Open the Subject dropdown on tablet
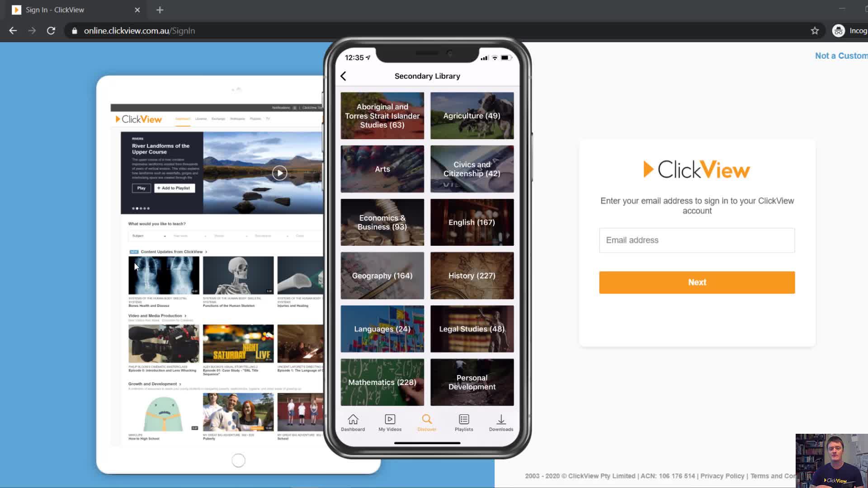 (x=149, y=236)
